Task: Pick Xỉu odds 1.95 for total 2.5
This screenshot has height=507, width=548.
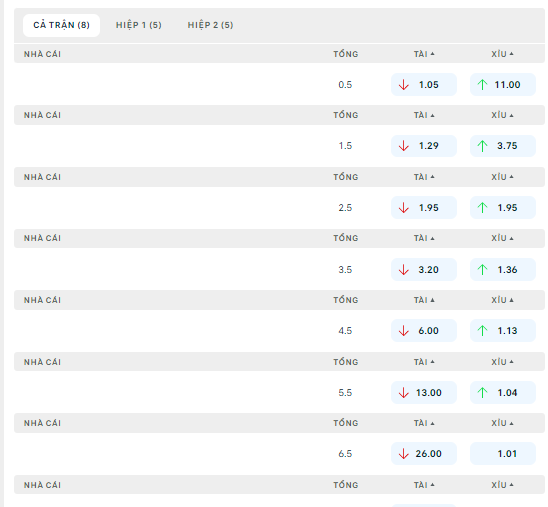Action: [x=503, y=208]
